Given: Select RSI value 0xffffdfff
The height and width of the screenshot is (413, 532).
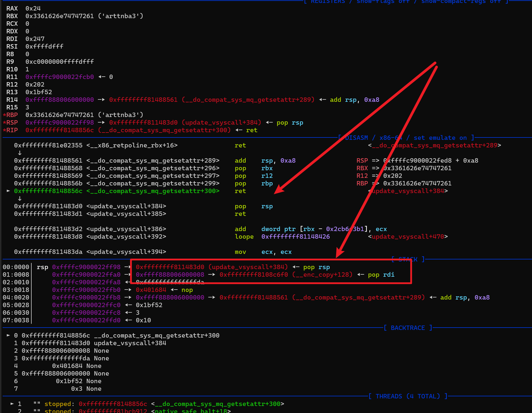Looking at the screenshot, I should pyautogui.click(x=44, y=47).
